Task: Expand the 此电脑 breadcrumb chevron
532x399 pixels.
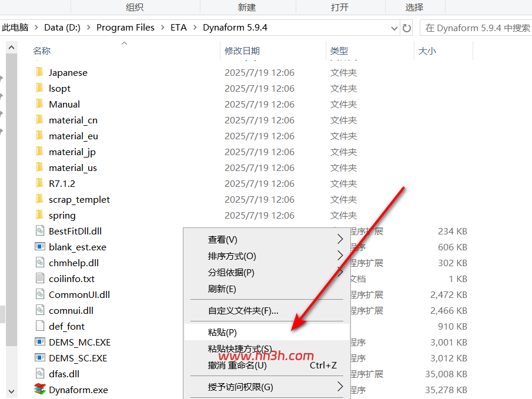Action: (36, 28)
